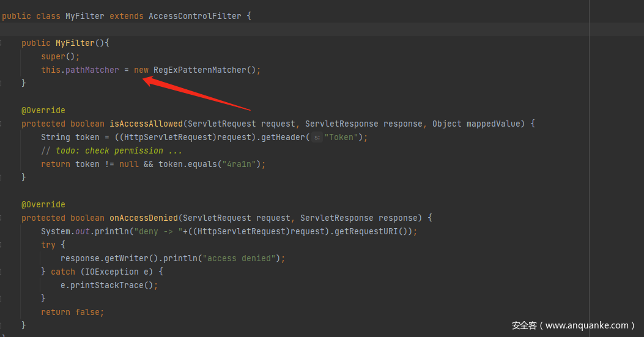Click the MyFilter constructor name
This screenshot has height=337, width=644.
[x=75, y=43]
